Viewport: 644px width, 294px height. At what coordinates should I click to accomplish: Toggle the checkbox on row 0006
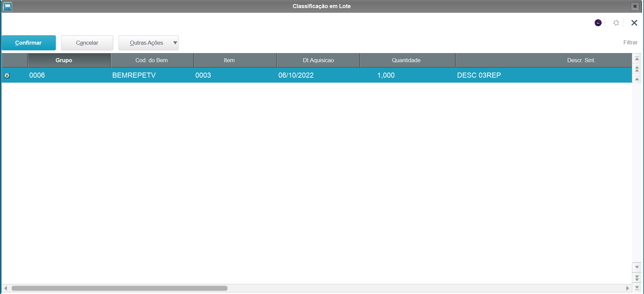[x=7, y=76]
